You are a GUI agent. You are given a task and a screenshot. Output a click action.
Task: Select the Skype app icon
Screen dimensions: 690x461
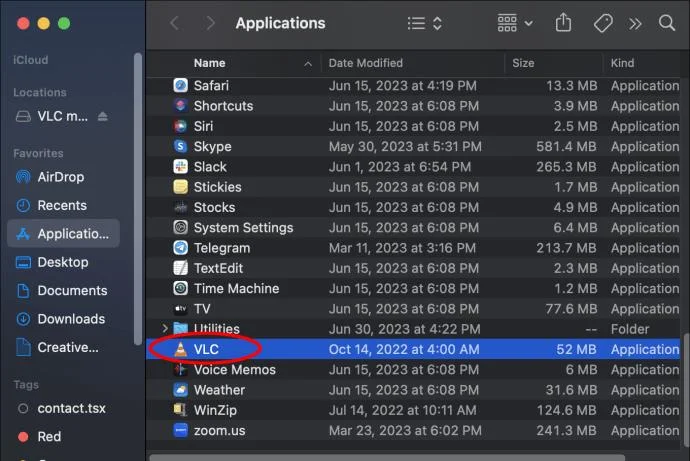pyautogui.click(x=180, y=146)
